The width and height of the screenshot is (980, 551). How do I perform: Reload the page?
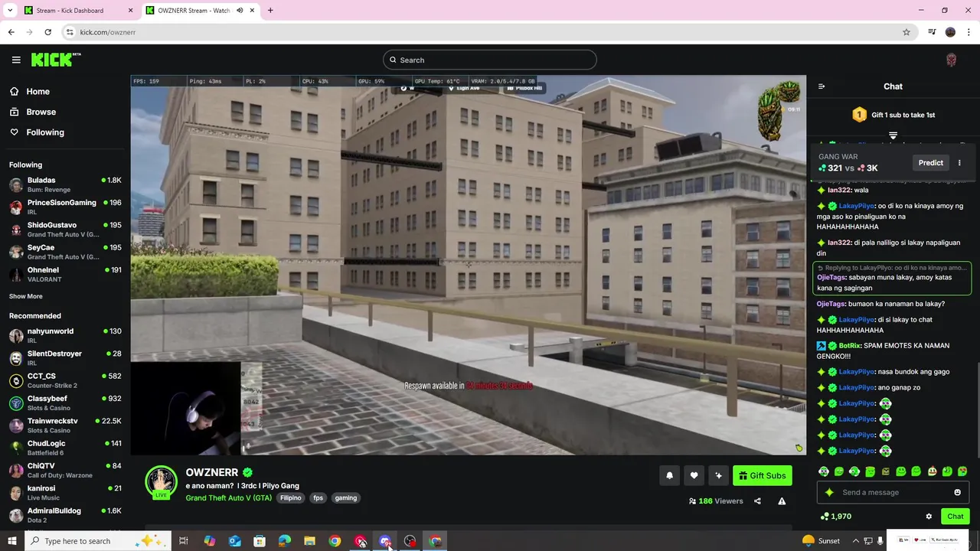tap(47, 32)
